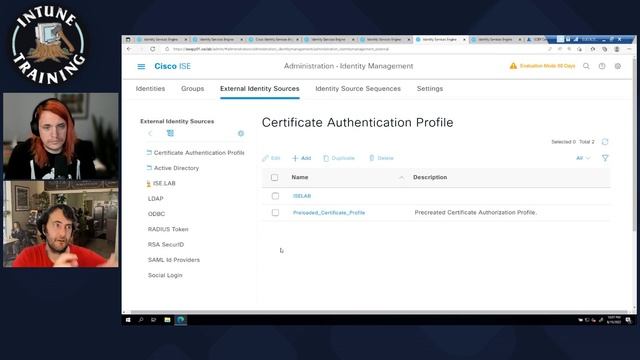
Task: Open the Windows taskbar search icon
Action: (141, 320)
